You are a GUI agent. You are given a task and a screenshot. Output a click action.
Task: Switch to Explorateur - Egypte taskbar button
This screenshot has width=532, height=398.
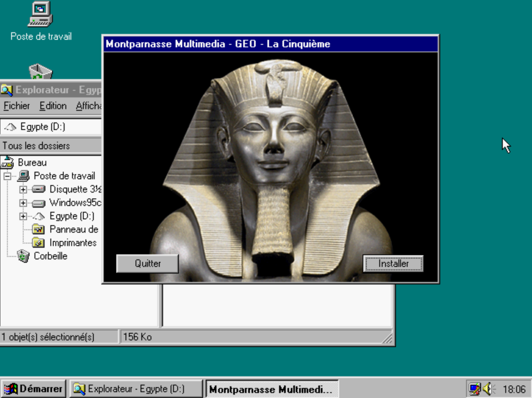[136, 389]
